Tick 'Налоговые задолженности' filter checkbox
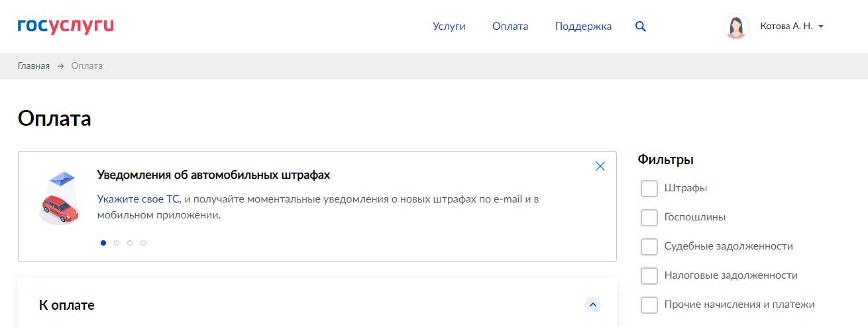The image size is (868, 327). tap(649, 275)
